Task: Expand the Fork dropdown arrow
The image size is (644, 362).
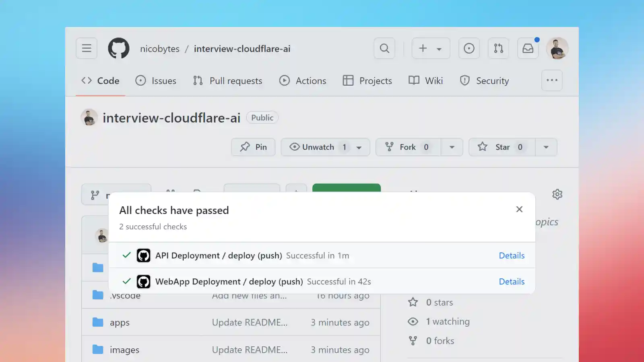Action: pos(452,147)
